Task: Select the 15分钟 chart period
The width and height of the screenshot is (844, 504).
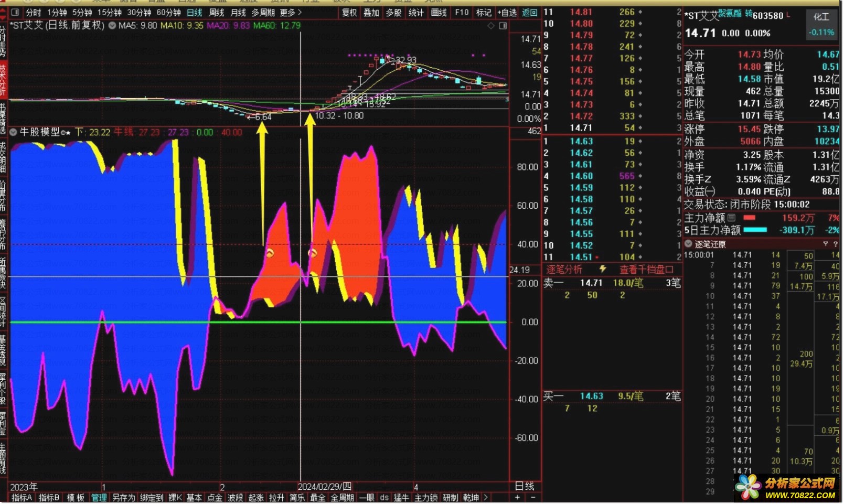Action: (x=109, y=12)
